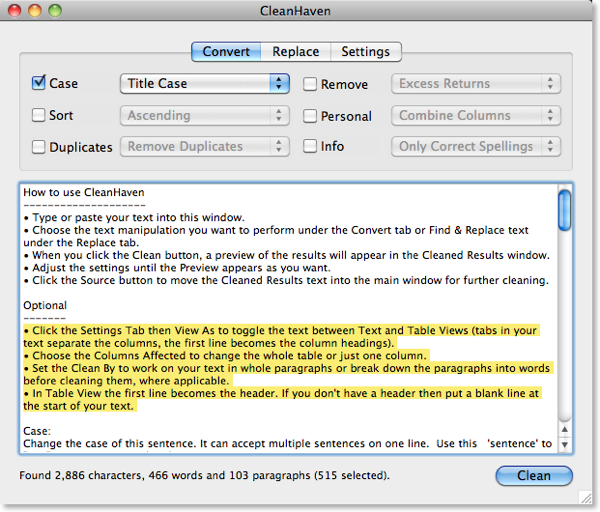The width and height of the screenshot is (600, 512).
Task: Expand the Combine Columns dropdown
Action: pyautogui.click(x=475, y=115)
